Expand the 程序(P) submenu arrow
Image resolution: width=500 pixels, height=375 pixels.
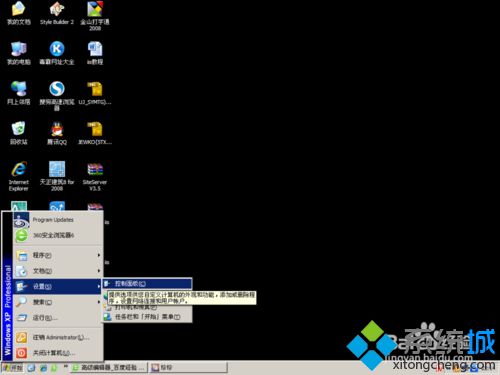pyautogui.click(x=99, y=255)
